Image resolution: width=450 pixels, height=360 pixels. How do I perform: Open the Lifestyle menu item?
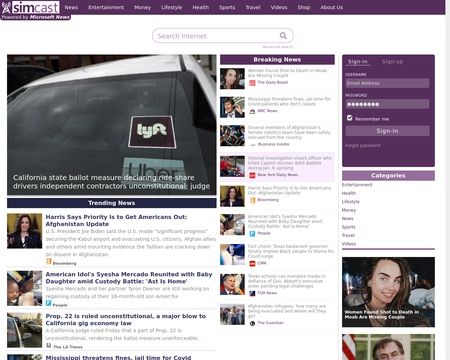(172, 7)
